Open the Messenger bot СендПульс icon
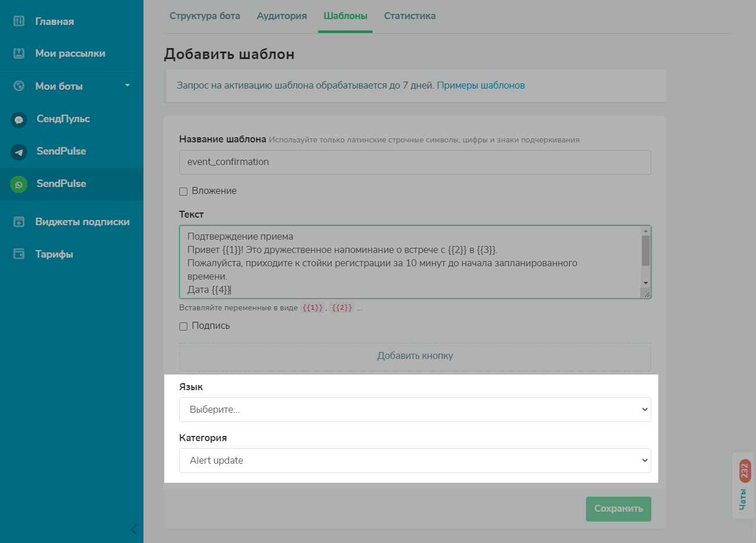The height and width of the screenshot is (543, 756). [x=19, y=119]
